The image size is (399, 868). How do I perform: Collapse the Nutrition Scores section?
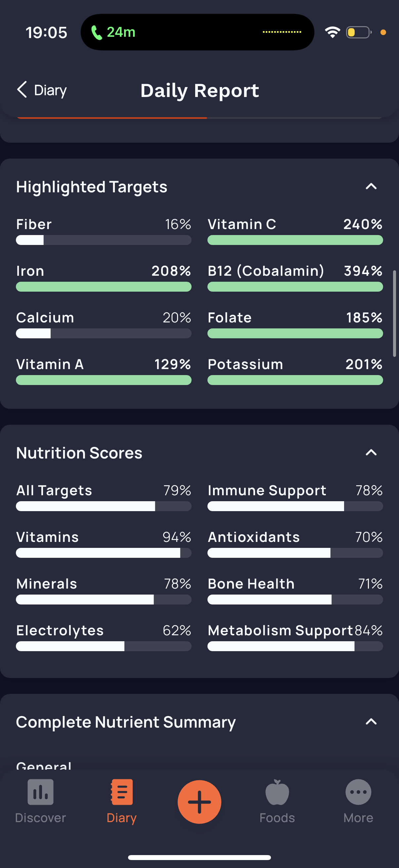pos(371,452)
